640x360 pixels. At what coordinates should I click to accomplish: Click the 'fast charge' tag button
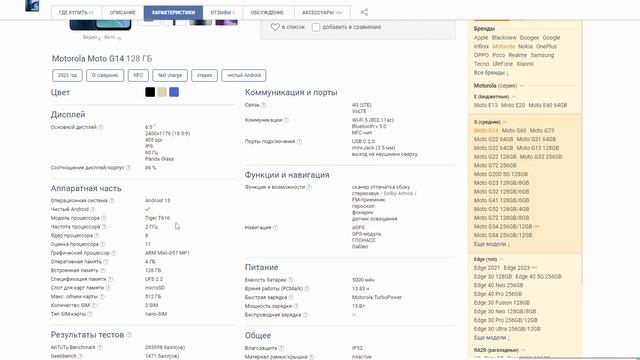pyautogui.click(x=170, y=76)
